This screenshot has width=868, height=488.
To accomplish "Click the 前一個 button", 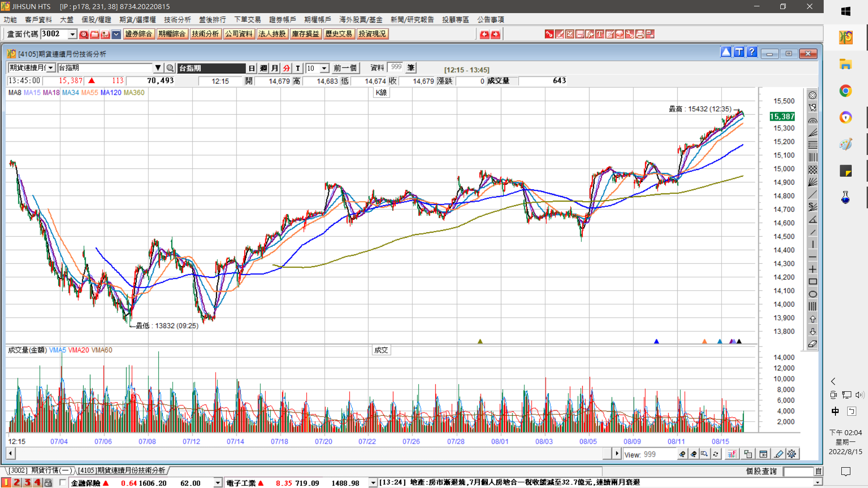I will click(345, 68).
